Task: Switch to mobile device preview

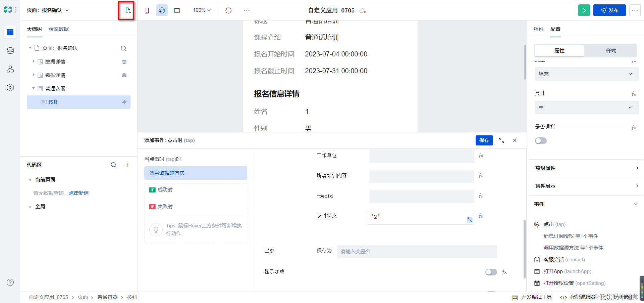Action: tap(147, 10)
